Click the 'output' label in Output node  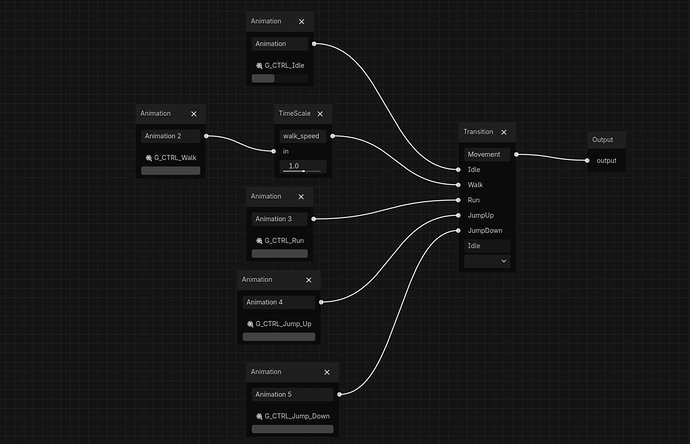tap(606, 161)
